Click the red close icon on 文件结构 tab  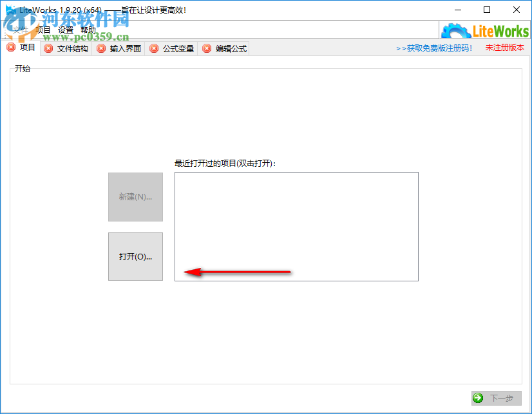48,48
